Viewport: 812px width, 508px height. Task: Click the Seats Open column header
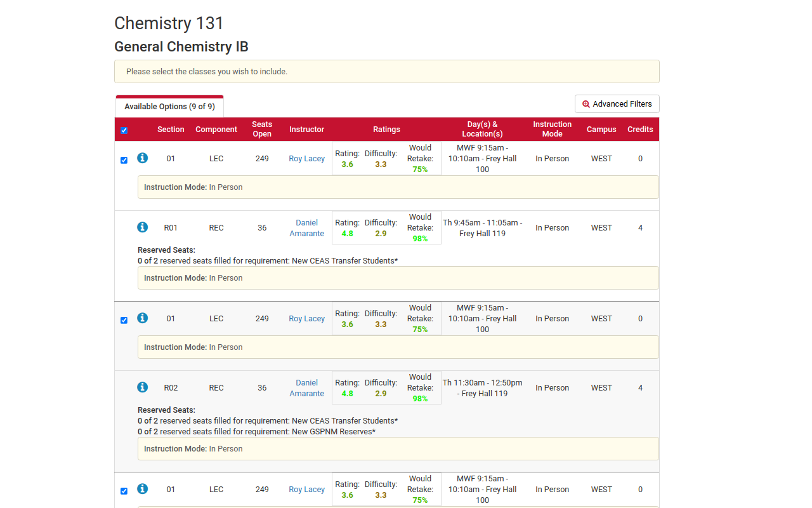[x=262, y=129]
